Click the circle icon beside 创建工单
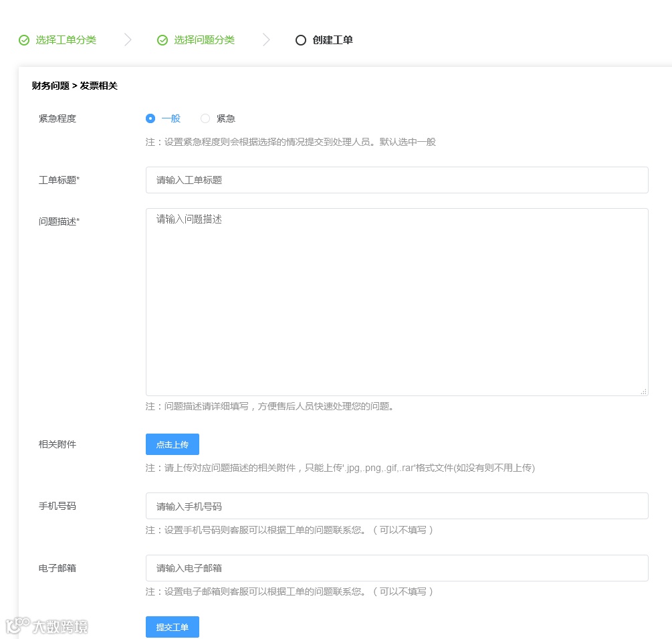The width and height of the screenshot is (672, 639). click(x=301, y=40)
